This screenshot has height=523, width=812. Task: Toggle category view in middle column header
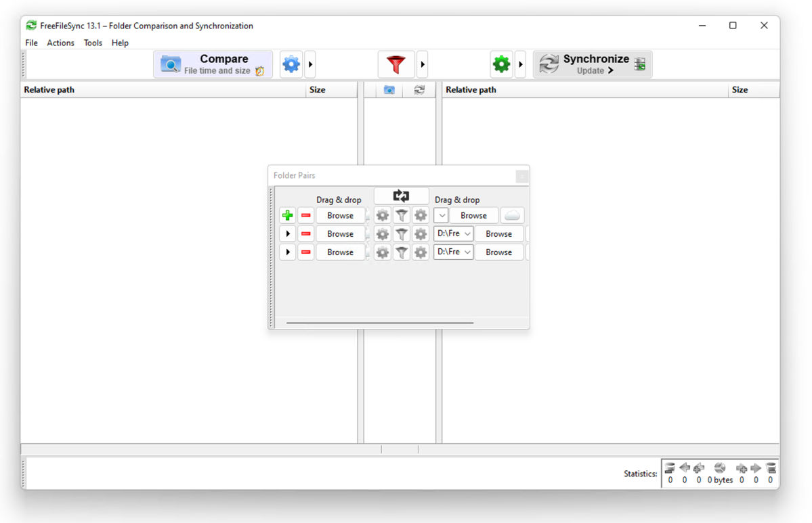pyautogui.click(x=389, y=90)
